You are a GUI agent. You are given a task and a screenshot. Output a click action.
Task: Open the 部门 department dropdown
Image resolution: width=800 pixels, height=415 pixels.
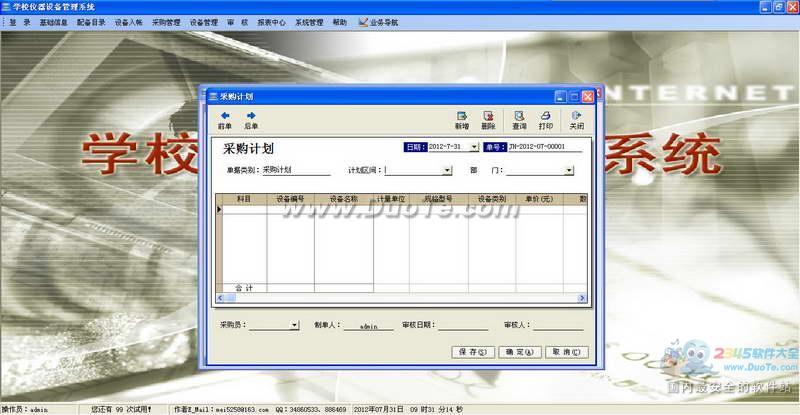[x=568, y=171]
